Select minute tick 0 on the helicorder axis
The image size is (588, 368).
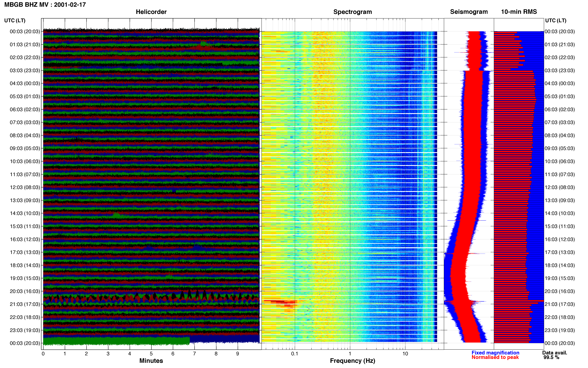click(43, 354)
